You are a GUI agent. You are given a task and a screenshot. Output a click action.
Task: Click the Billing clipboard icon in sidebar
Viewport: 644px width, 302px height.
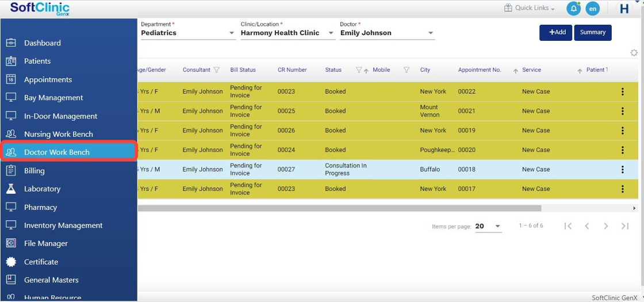click(x=11, y=170)
